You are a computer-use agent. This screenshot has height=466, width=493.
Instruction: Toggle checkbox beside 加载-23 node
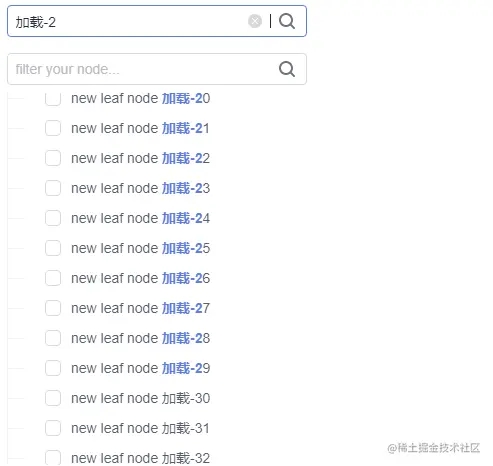pyautogui.click(x=53, y=188)
